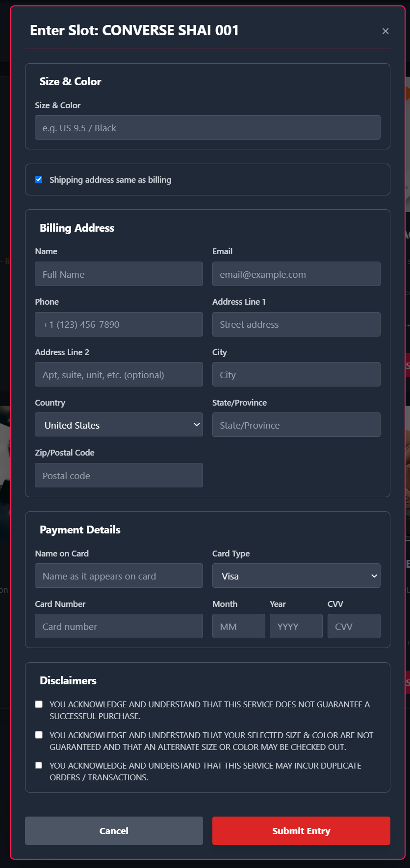Check the no guaranteed purchase disclaimer
The width and height of the screenshot is (410, 868).
39,704
